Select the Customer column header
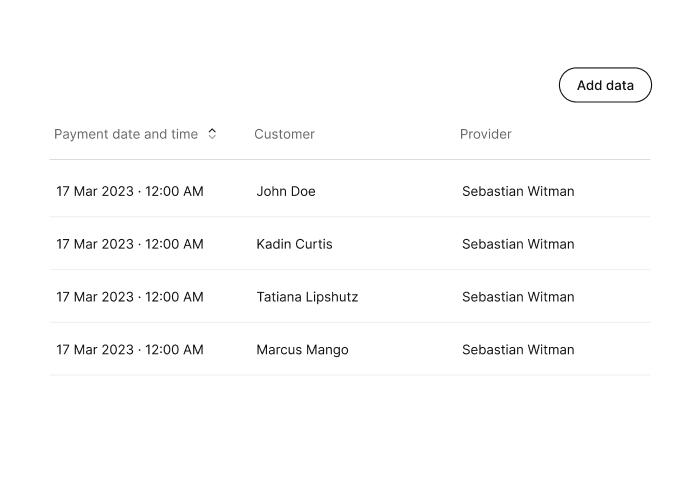Image resolution: width=700 pixels, height=480 pixels. [284, 134]
